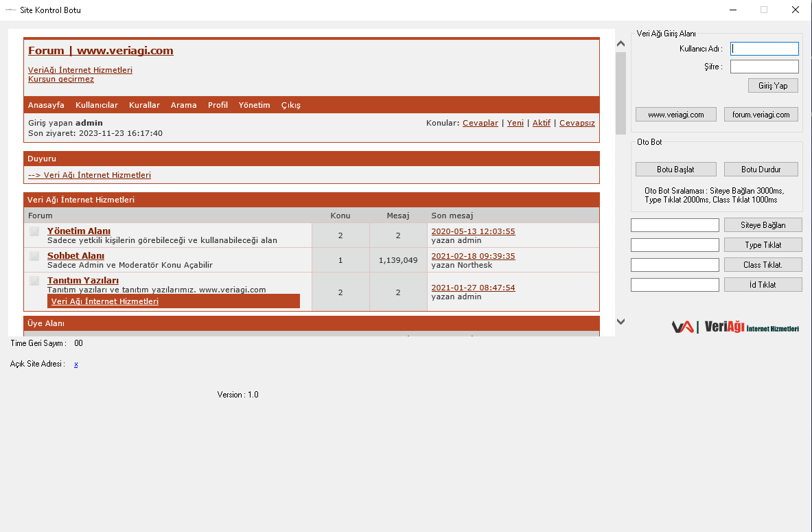Viewport: 812px width, 532px height.
Task: Close the Site Kontrol Botu window
Action: [x=796, y=10]
